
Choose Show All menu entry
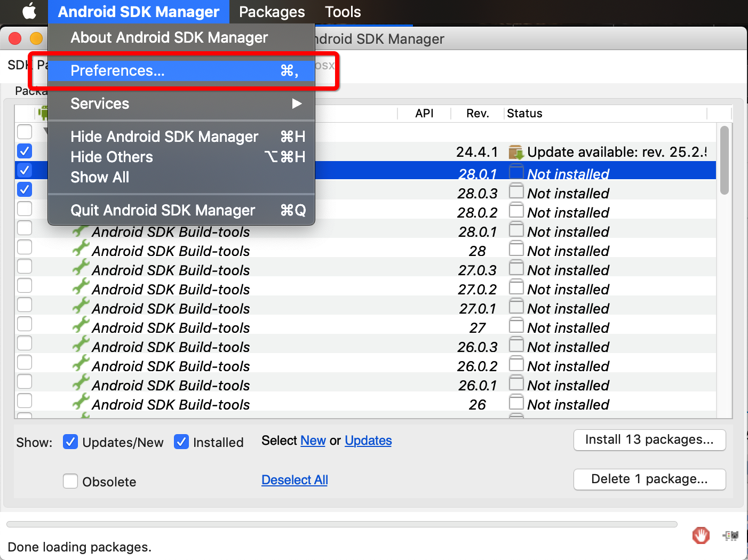pyautogui.click(x=181, y=177)
